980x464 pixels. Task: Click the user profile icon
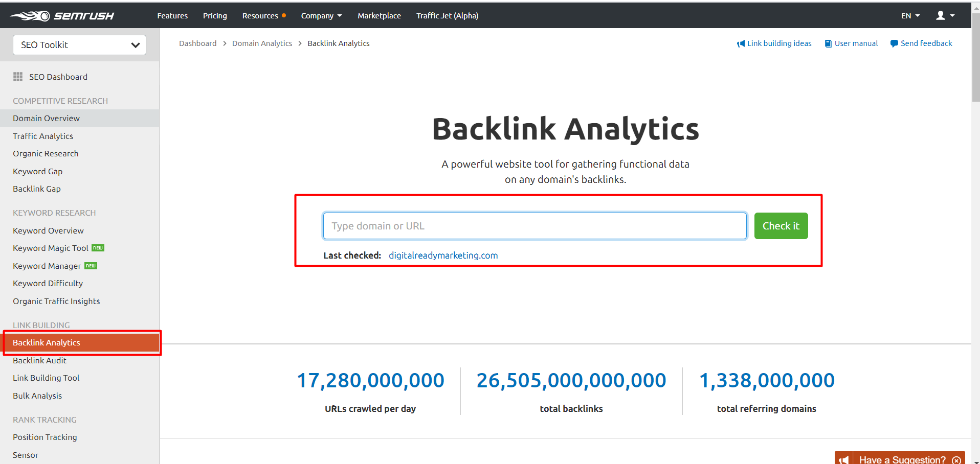940,16
